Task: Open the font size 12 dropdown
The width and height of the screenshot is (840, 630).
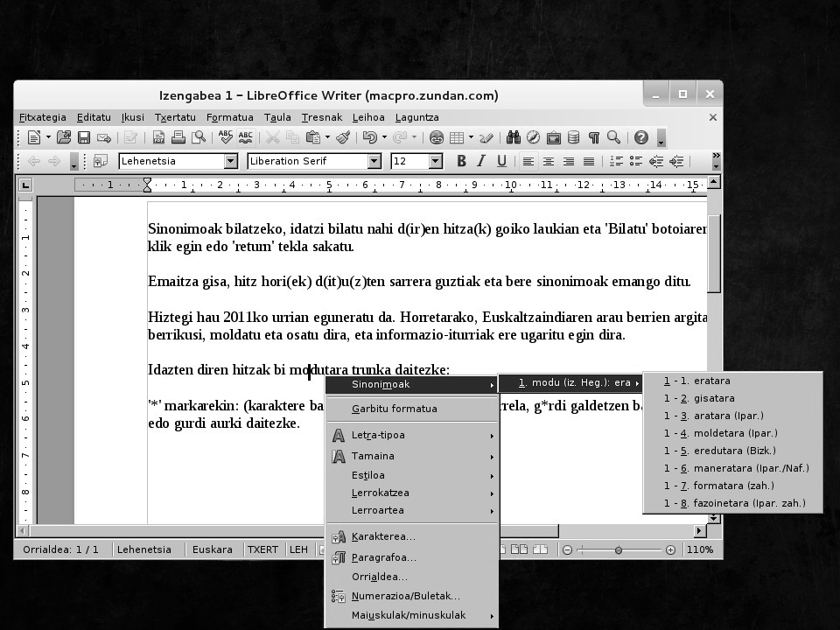Action: (x=436, y=161)
